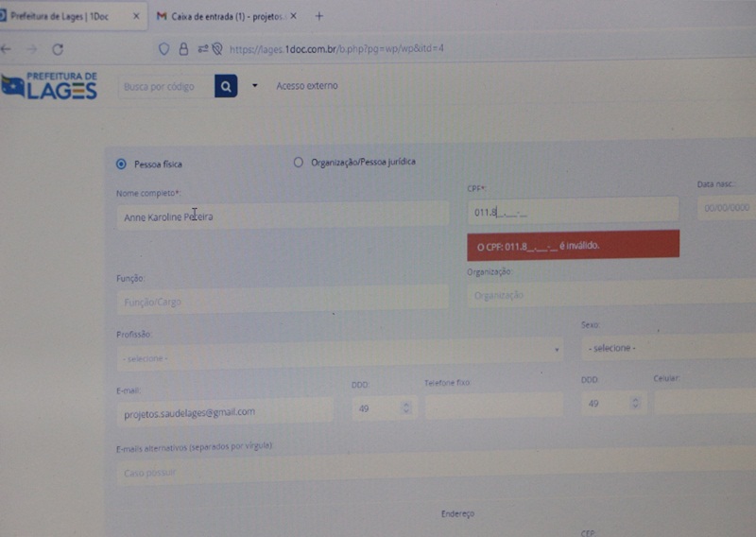
Task: Click the blue search magnifier button
Action: pos(225,87)
